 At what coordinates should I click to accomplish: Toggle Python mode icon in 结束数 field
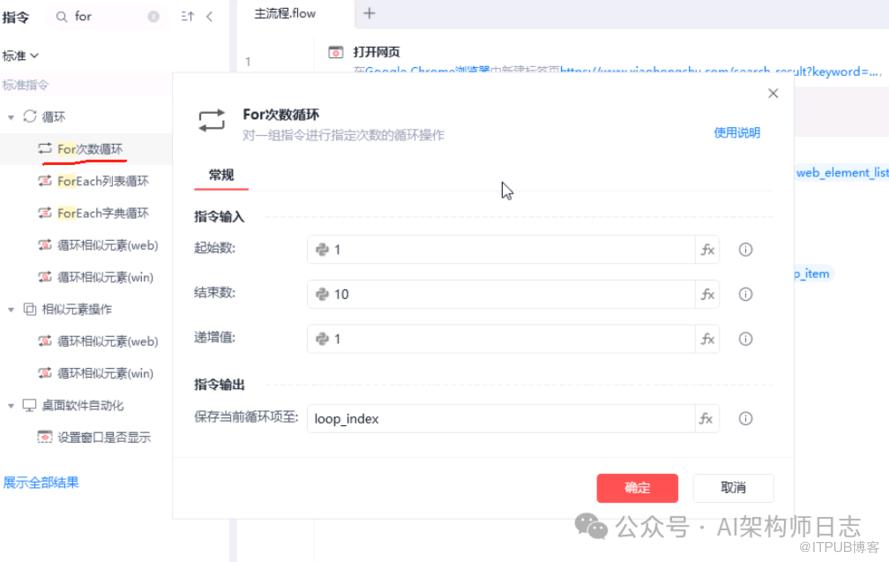click(x=322, y=294)
